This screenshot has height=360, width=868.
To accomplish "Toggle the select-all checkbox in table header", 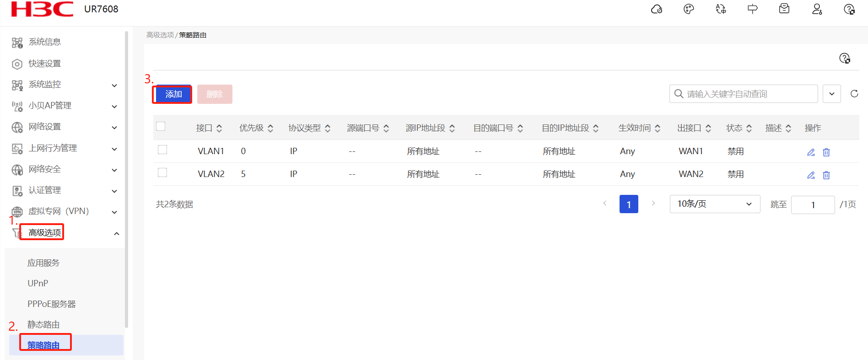I will (161, 127).
